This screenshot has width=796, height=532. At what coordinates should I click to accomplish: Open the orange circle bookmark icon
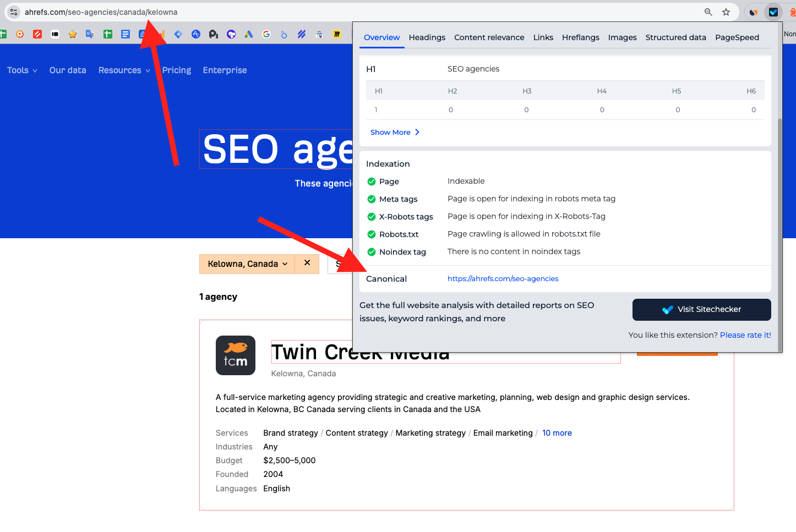(x=20, y=34)
